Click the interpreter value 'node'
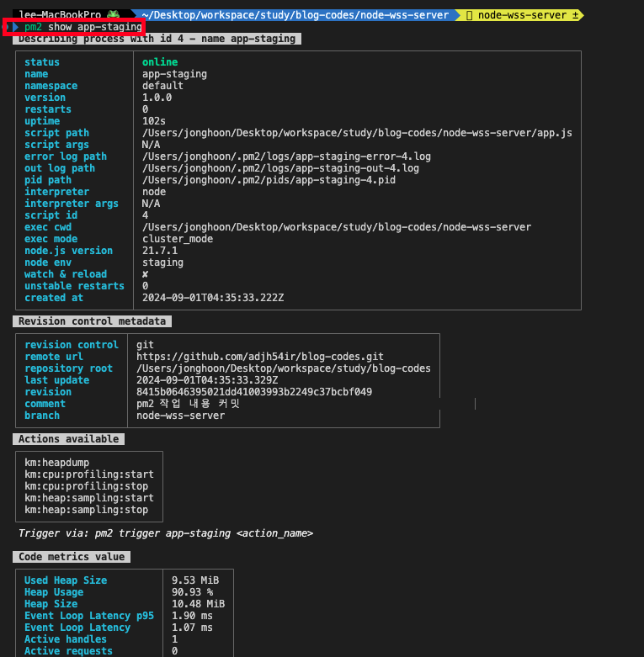The image size is (644, 657). tap(154, 192)
